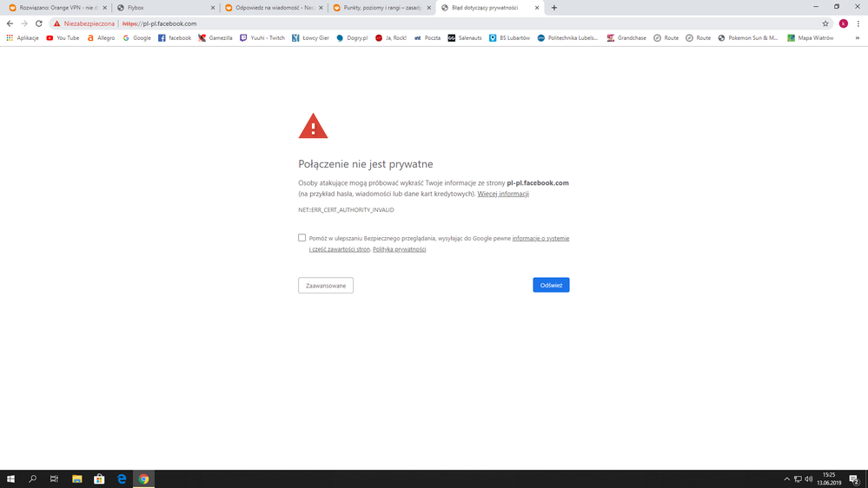
Task: Open the network icon in tray
Action: pos(798,479)
